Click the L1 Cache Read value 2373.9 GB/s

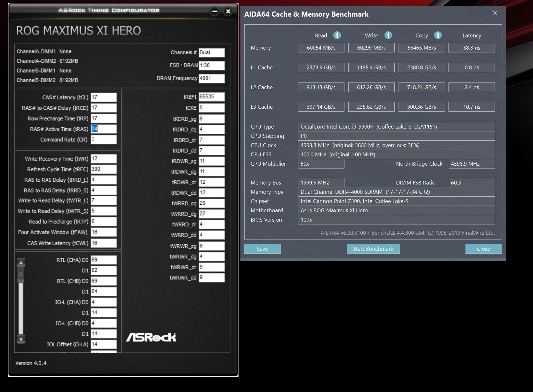(x=321, y=67)
